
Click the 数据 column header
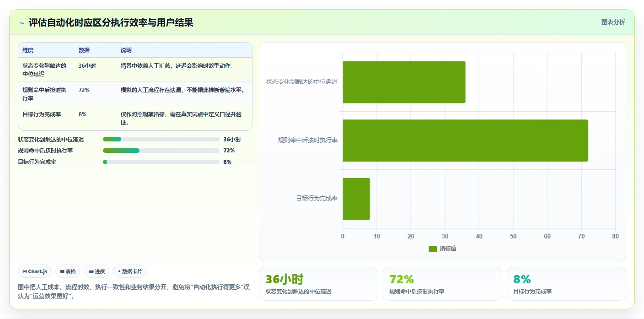click(84, 50)
